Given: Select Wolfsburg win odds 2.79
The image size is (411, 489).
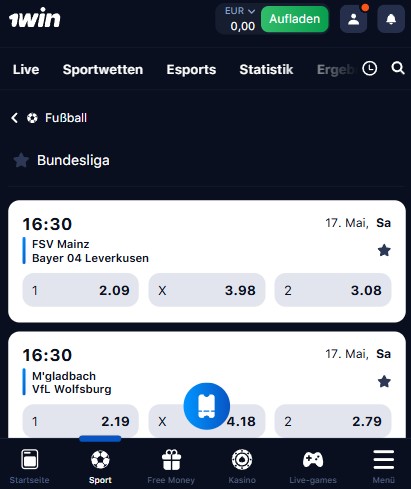Looking at the screenshot, I should point(333,421).
